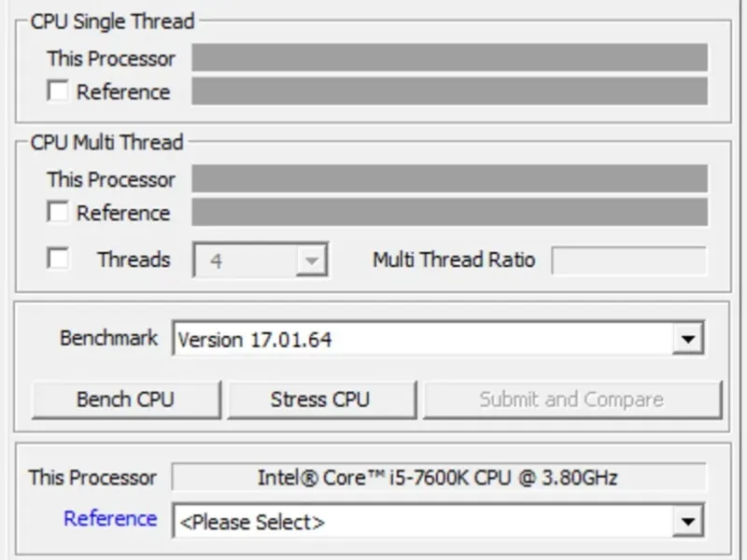
Task: Click the Single Thread Reference score bar
Action: [x=449, y=91]
